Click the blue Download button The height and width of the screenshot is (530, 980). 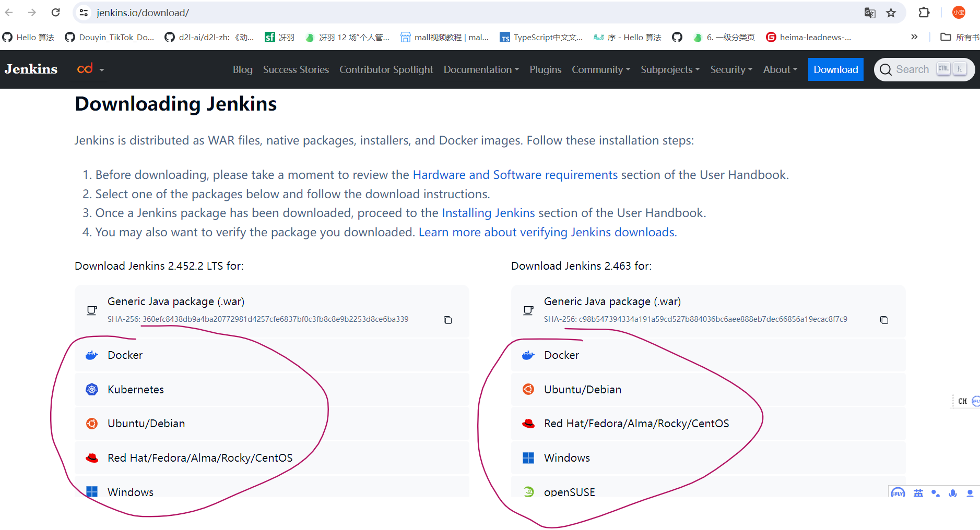click(835, 69)
